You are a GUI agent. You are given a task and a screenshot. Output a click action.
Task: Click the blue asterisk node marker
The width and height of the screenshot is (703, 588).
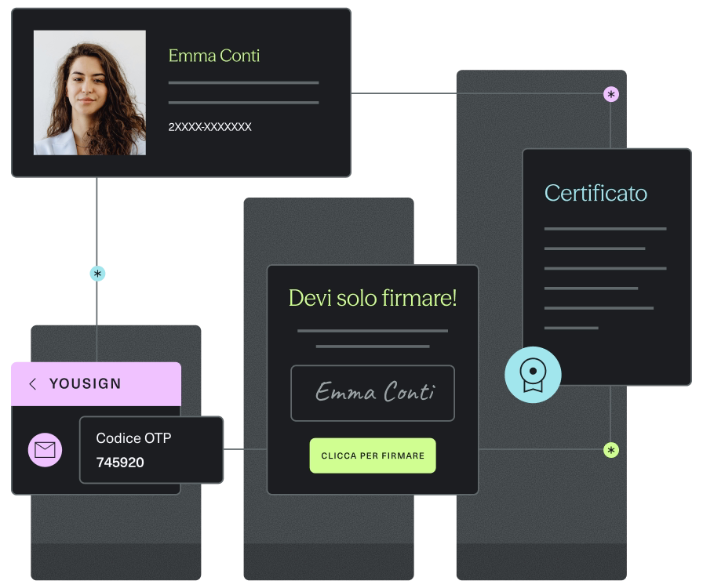pyautogui.click(x=97, y=274)
